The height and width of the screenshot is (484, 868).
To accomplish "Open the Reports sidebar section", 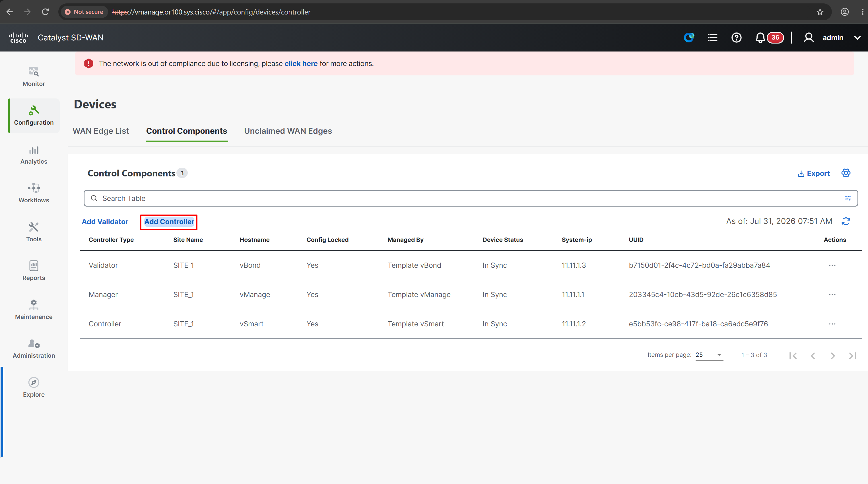I will [x=34, y=271].
